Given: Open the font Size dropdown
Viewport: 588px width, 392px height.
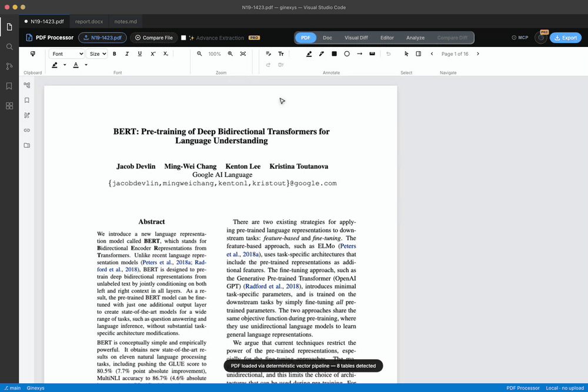Looking at the screenshot, I should tap(97, 54).
